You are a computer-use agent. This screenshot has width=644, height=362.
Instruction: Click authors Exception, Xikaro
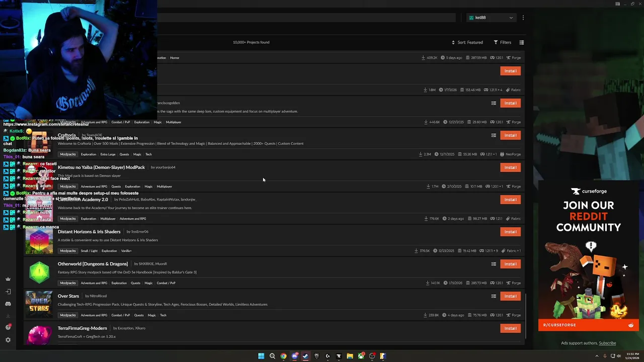coord(132,328)
